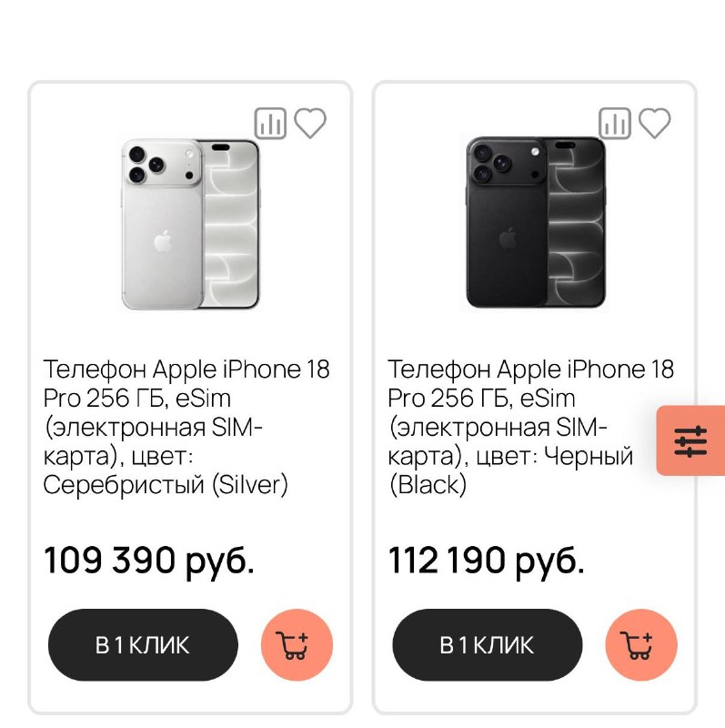Image resolution: width=725 pixels, height=728 pixels.
Task: Open the Серебристый (Silver) iPhone title link
Action: coord(186,427)
